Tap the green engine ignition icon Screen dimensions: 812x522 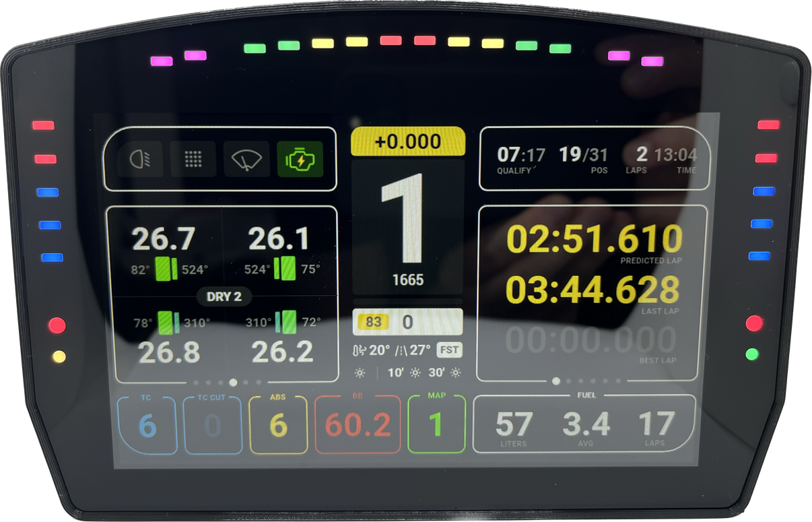click(300, 160)
